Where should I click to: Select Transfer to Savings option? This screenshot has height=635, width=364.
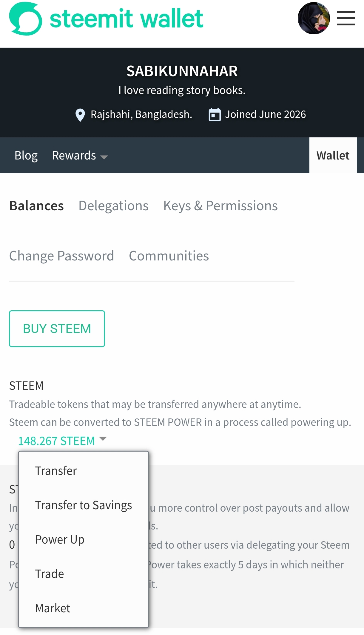(x=84, y=505)
